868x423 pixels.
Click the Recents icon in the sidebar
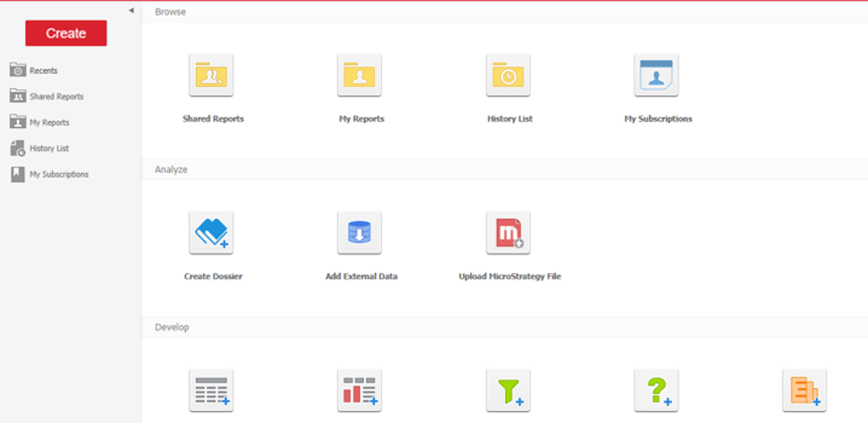[16, 70]
